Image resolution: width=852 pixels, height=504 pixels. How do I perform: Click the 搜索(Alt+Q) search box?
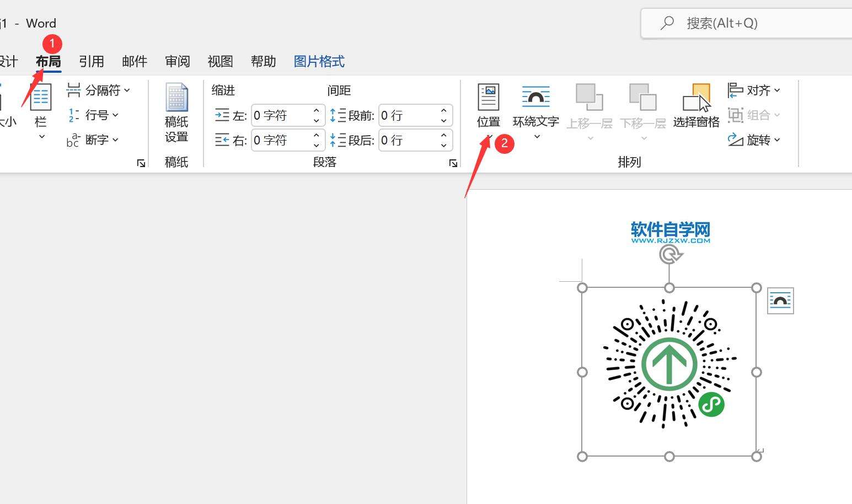(747, 23)
